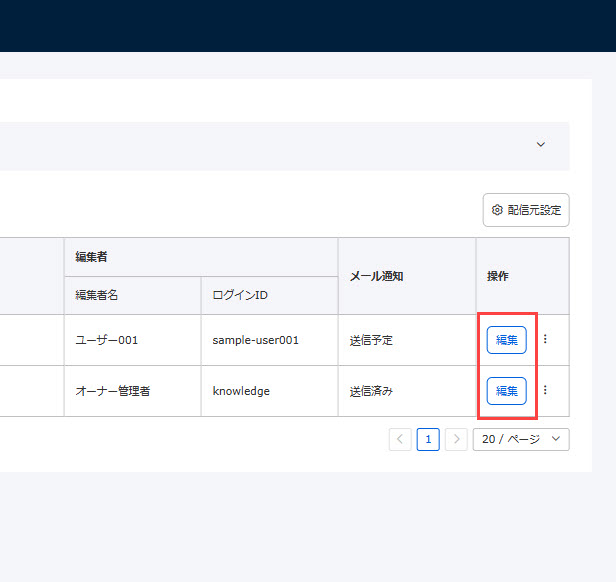The image size is (616, 582).
Task: Go to previous page with left arrow
Action: [400, 439]
